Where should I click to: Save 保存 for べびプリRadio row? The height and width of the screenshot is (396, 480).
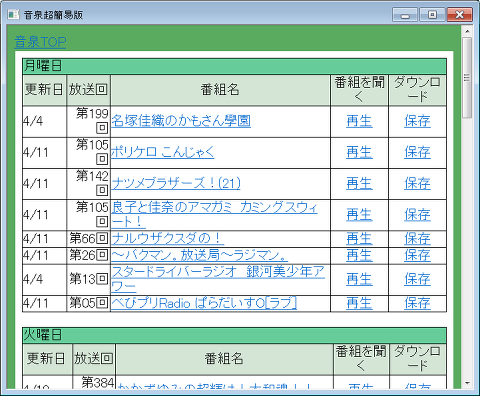click(417, 303)
